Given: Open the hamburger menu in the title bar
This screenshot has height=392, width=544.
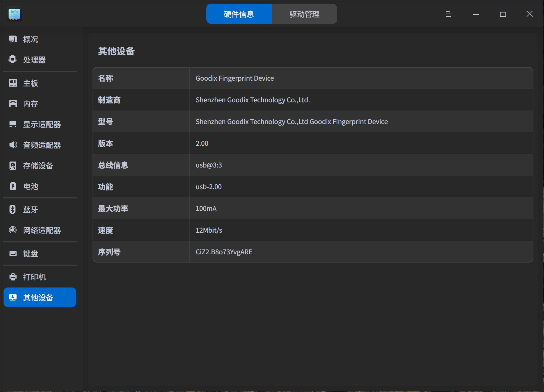Looking at the screenshot, I should [448, 14].
